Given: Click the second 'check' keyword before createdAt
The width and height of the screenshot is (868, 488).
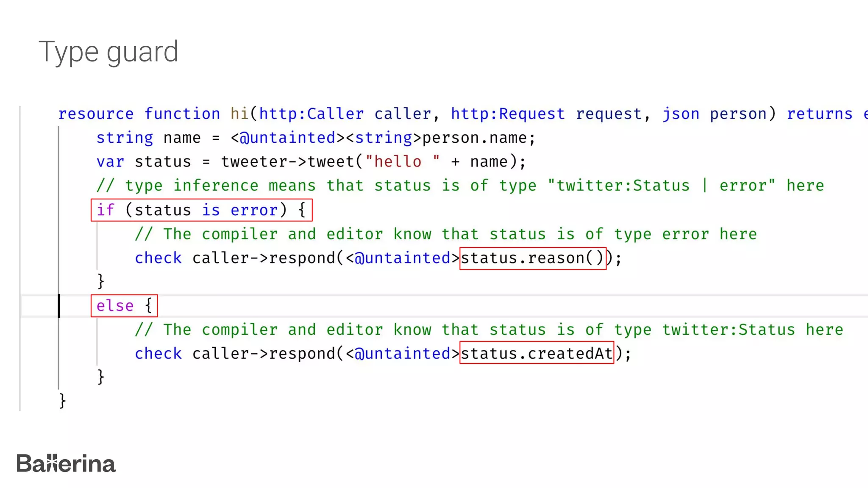Looking at the screenshot, I should (x=158, y=354).
